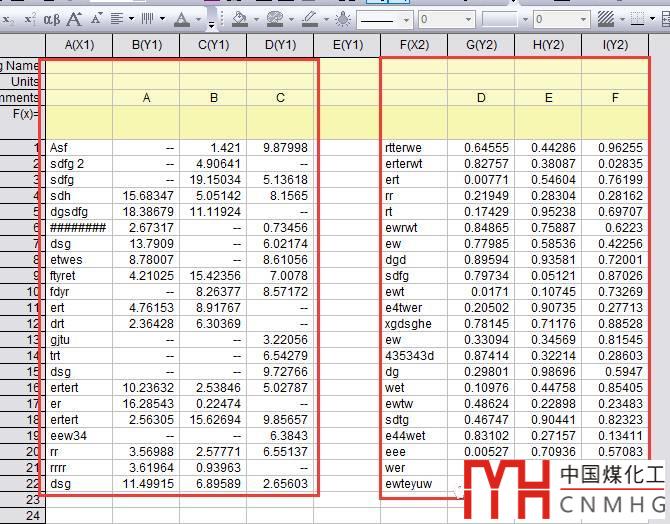This screenshot has height=524, width=670.
Task: Click the paint bucket fill color icon
Action: 239,19
